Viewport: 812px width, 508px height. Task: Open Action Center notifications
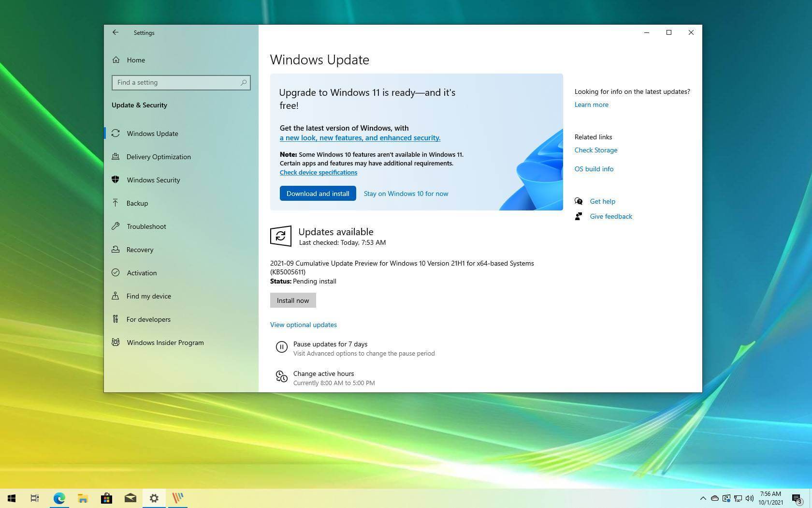[797, 498]
